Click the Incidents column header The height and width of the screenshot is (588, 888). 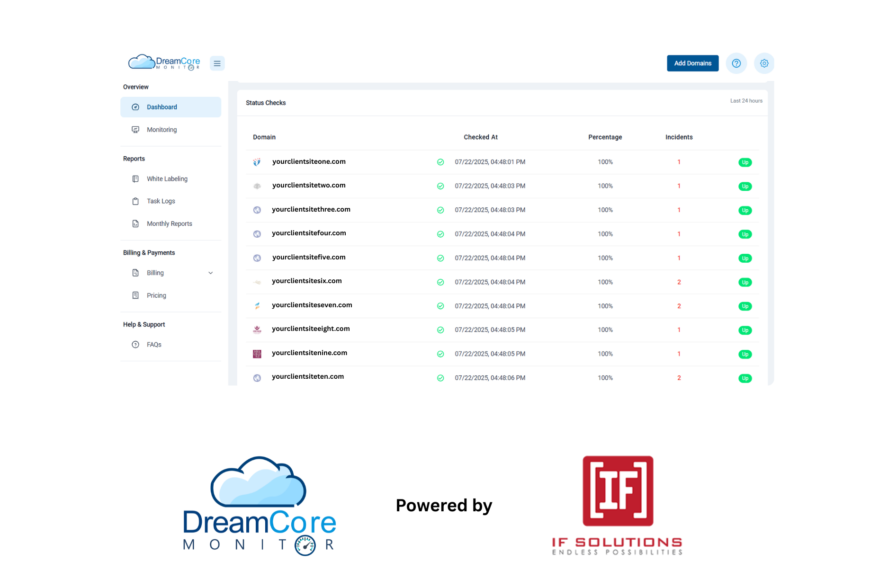coord(679,137)
